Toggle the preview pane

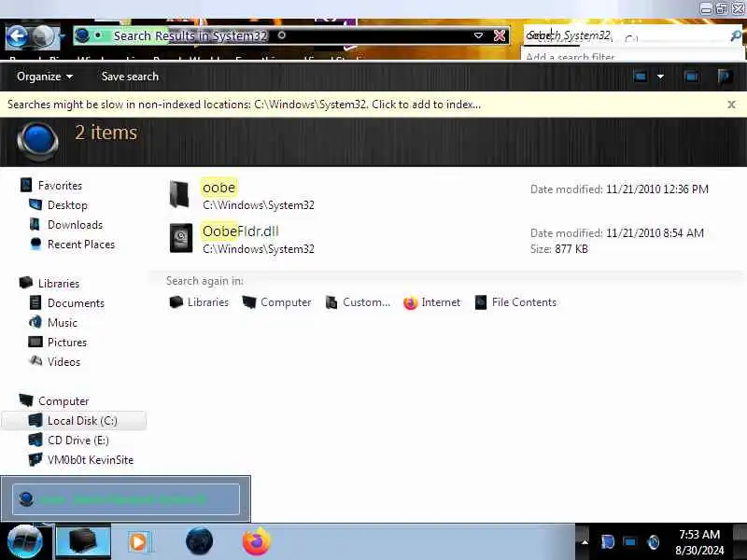pyautogui.click(x=691, y=77)
